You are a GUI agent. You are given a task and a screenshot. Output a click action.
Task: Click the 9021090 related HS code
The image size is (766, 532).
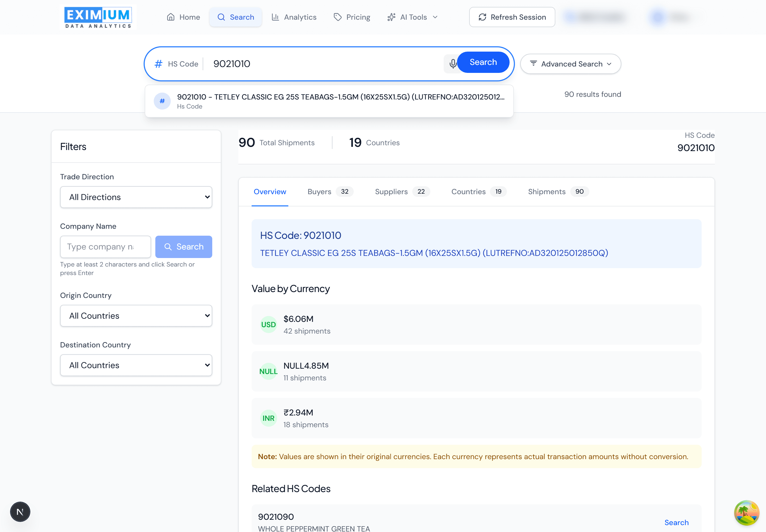point(276,517)
